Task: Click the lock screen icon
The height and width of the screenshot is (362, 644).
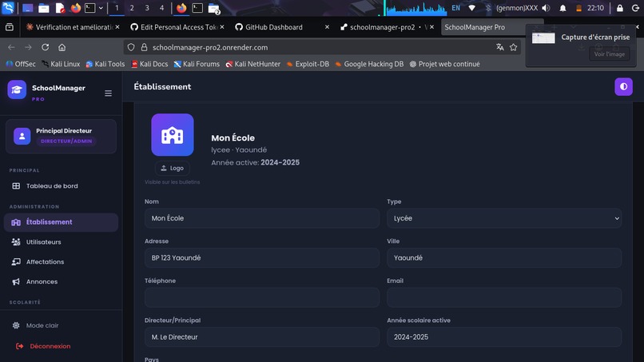Action: [x=620, y=8]
